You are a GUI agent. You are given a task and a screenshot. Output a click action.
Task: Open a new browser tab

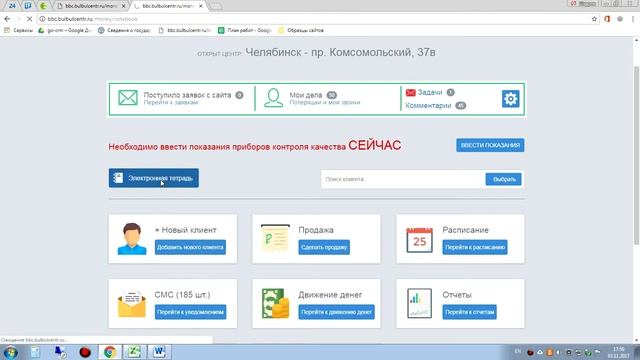point(216,7)
